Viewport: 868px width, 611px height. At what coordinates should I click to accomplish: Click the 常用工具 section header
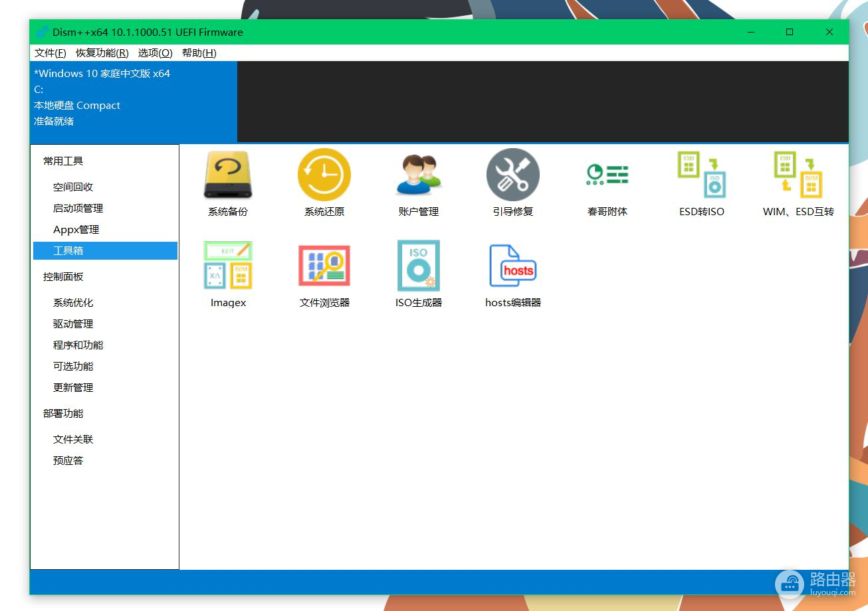(x=63, y=161)
